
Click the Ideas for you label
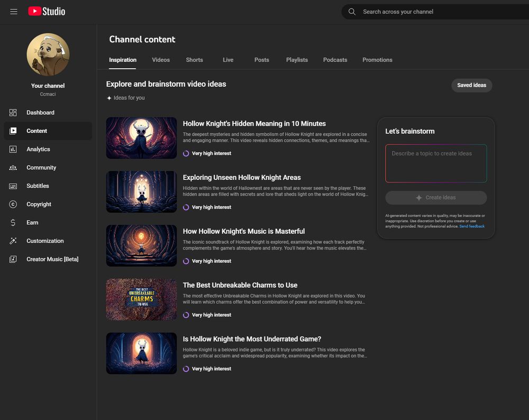pyautogui.click(x=129, y=98)
